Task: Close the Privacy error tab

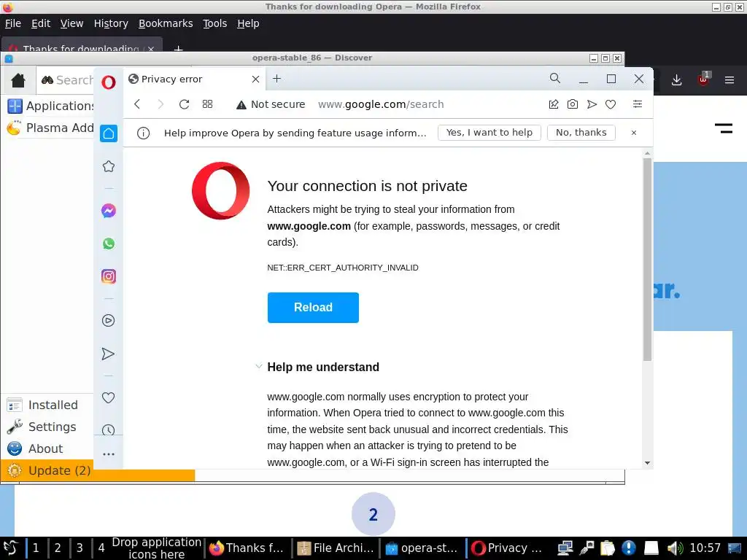Action: [x=256, y=79]
